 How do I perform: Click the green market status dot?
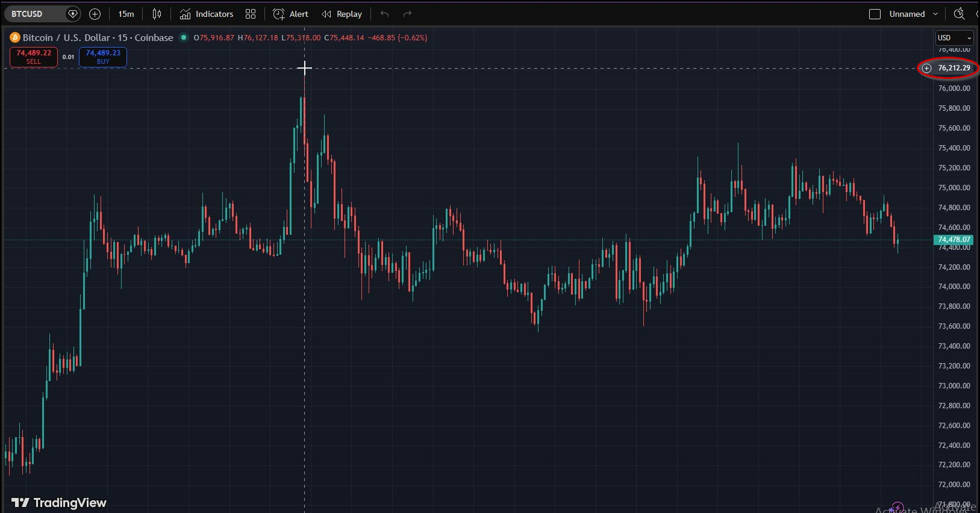point(184,37)
